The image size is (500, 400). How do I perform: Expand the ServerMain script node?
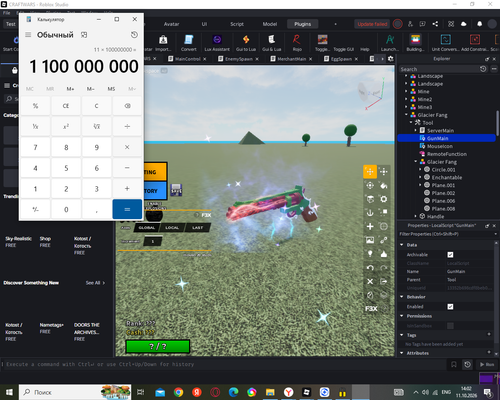click(416, 130)
